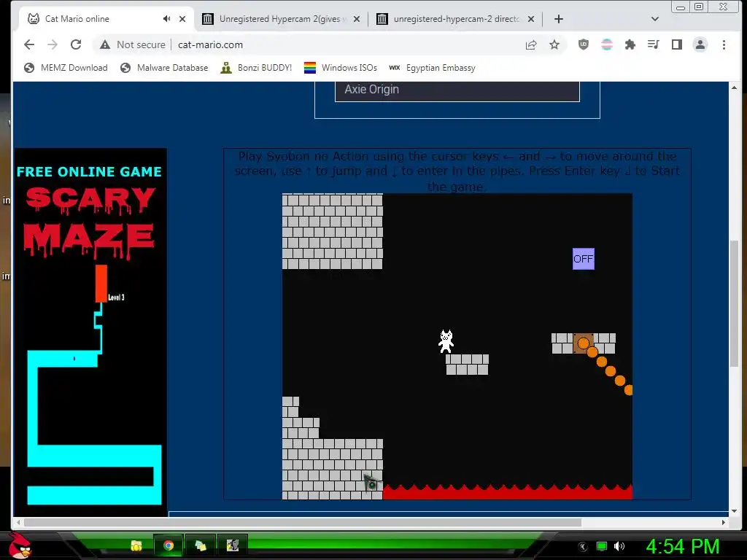Click the scroll down arrow
The width and height of the screenshot is (747, 560).
(x=734, y=510)
